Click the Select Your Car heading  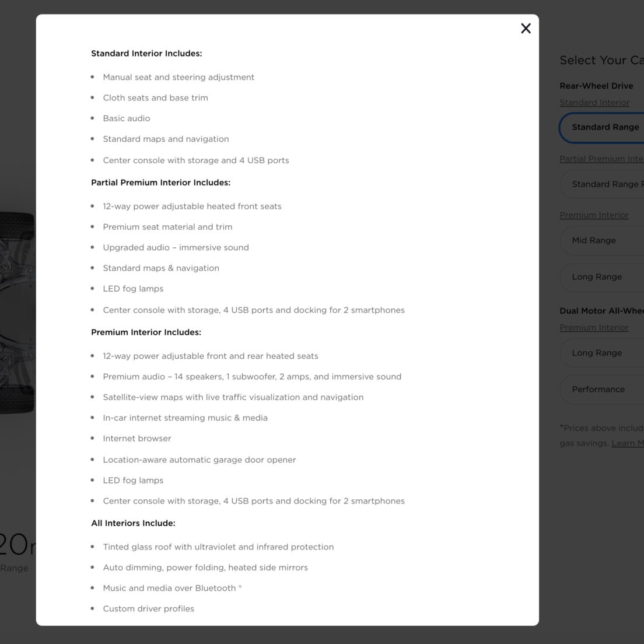coord(601,60)
